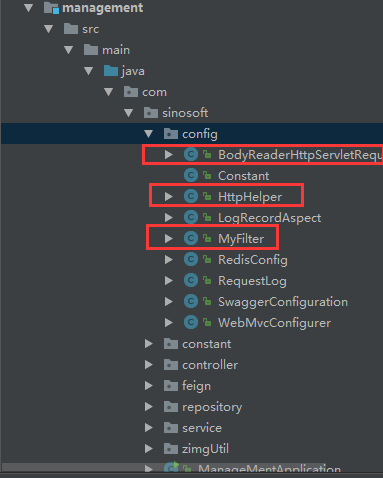Click the config package folder icon

(171, 134)
